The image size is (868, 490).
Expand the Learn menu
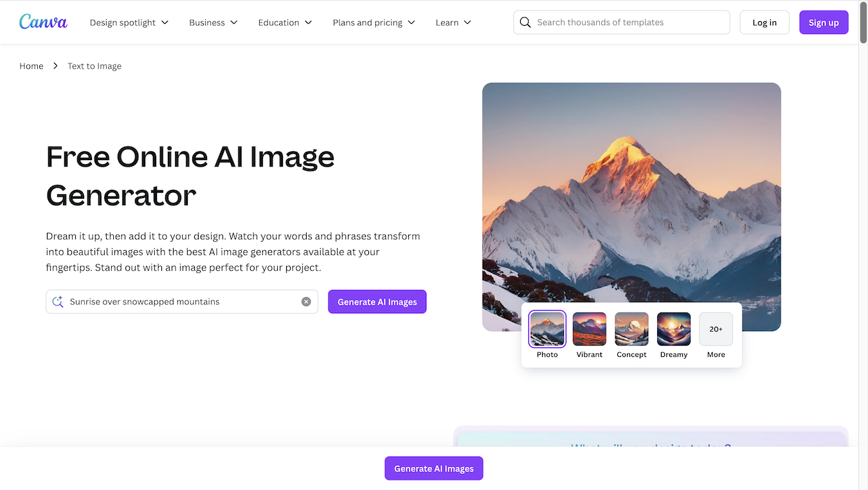[453, 23]
